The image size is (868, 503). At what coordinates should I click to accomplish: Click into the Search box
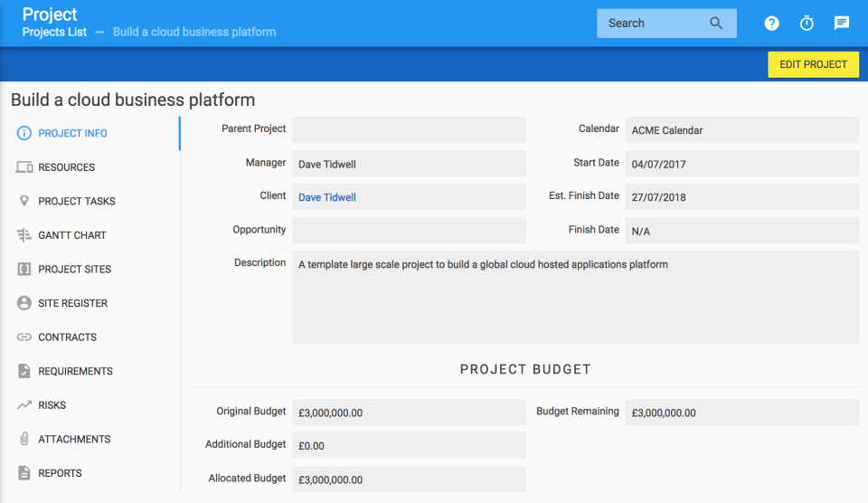[651, 24]
